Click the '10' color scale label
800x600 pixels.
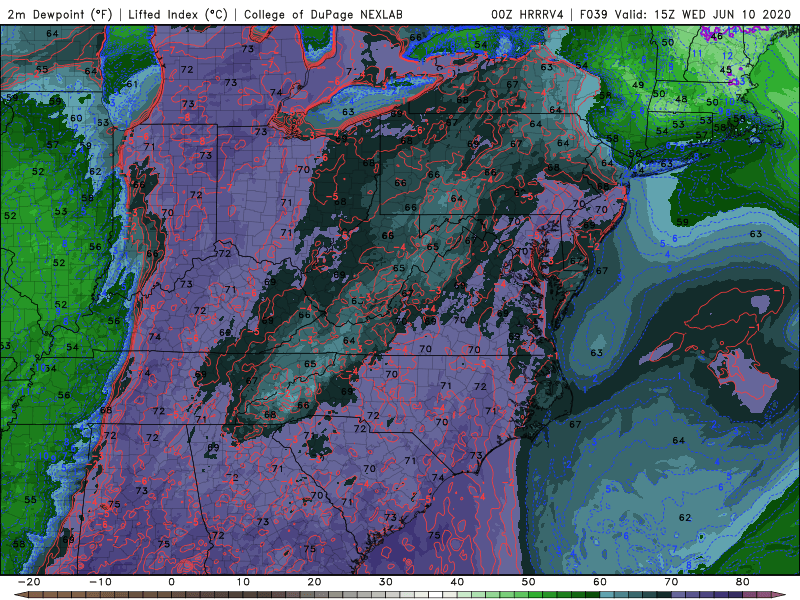coord(243,582)
